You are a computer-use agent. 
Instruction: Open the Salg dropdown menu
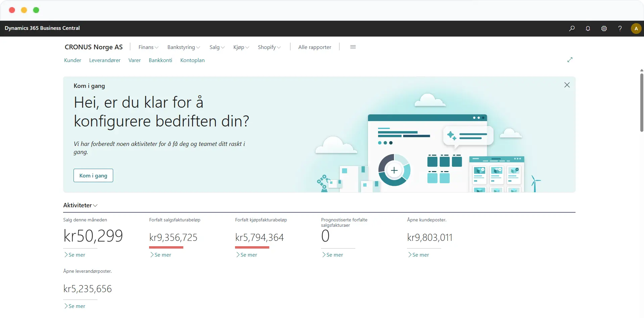[x=217, y=47]
